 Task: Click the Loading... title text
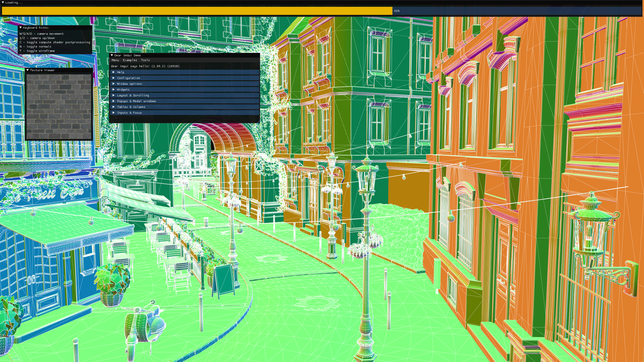[14, 3]
